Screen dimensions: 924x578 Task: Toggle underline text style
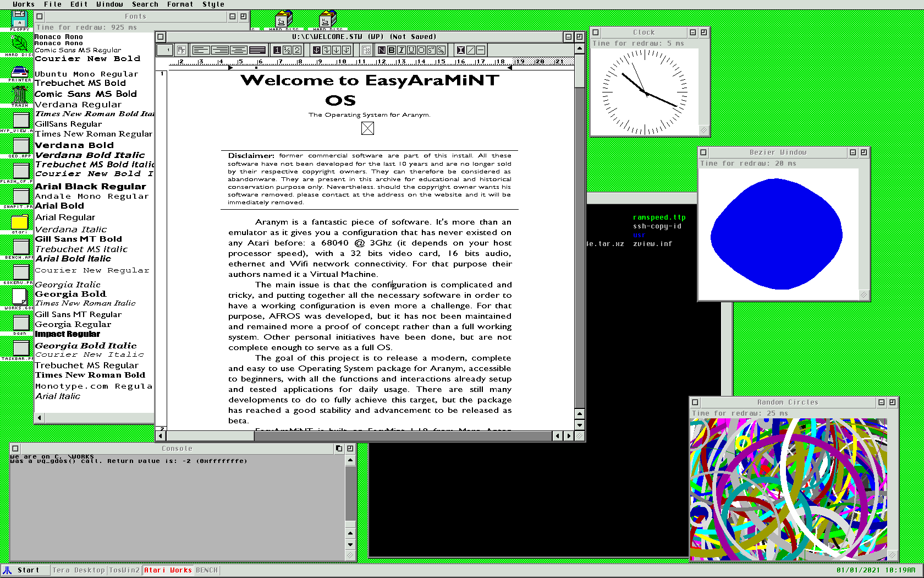coord(411,50)
